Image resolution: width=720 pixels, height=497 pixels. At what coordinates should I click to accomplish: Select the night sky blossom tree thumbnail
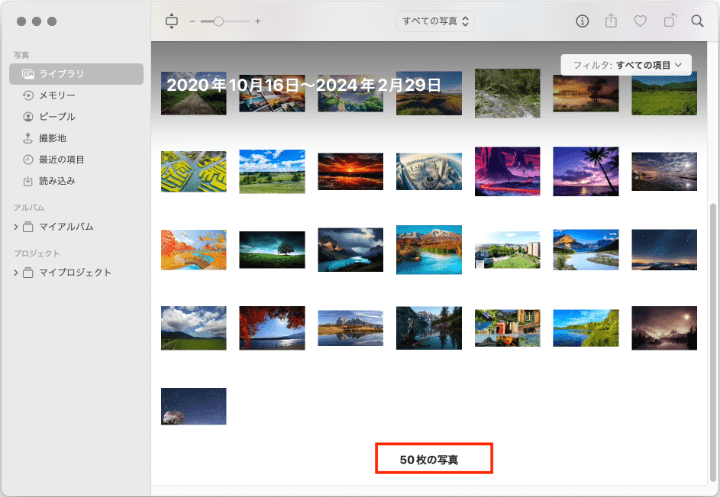(193, 407)
